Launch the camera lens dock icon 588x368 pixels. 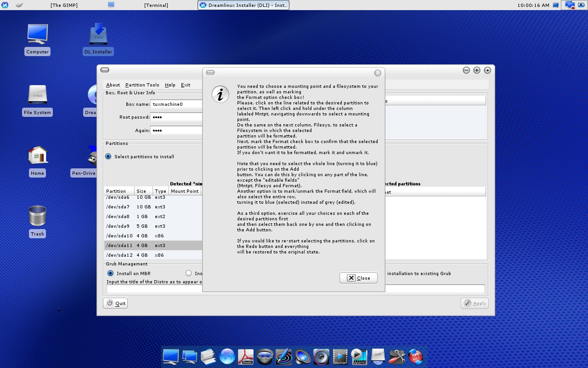click(266, 356)
